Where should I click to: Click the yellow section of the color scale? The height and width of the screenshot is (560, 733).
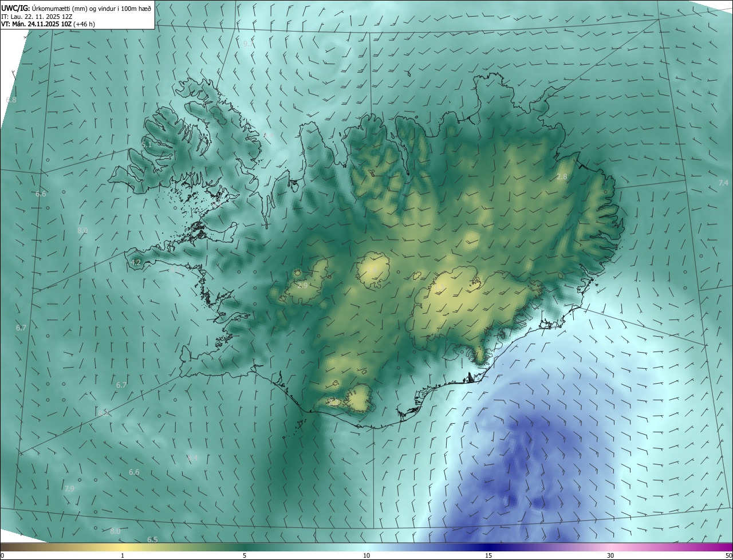[x=123, y=547]
